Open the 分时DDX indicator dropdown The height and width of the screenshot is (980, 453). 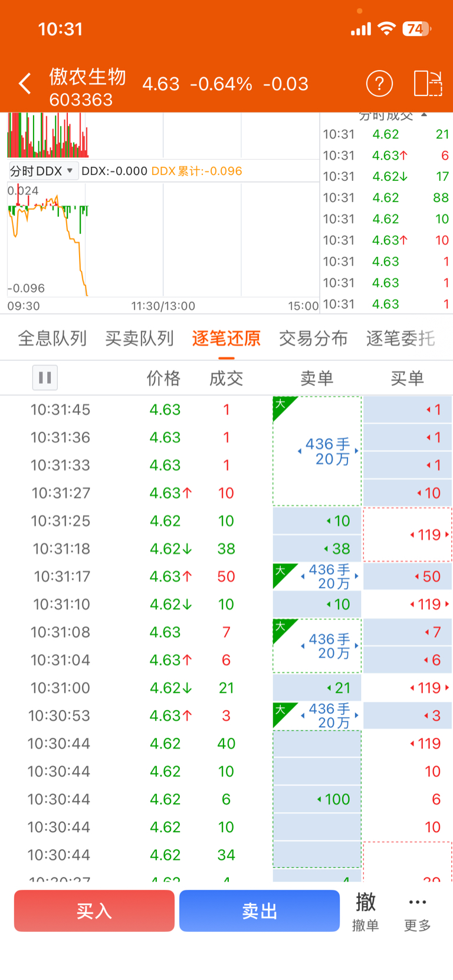click(43, 171)
